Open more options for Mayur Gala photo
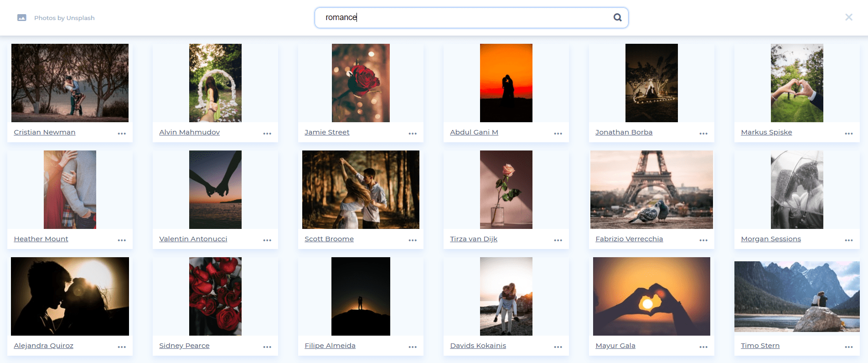The width and height of the screenshot is (868, 363). (x=703, y=347)
